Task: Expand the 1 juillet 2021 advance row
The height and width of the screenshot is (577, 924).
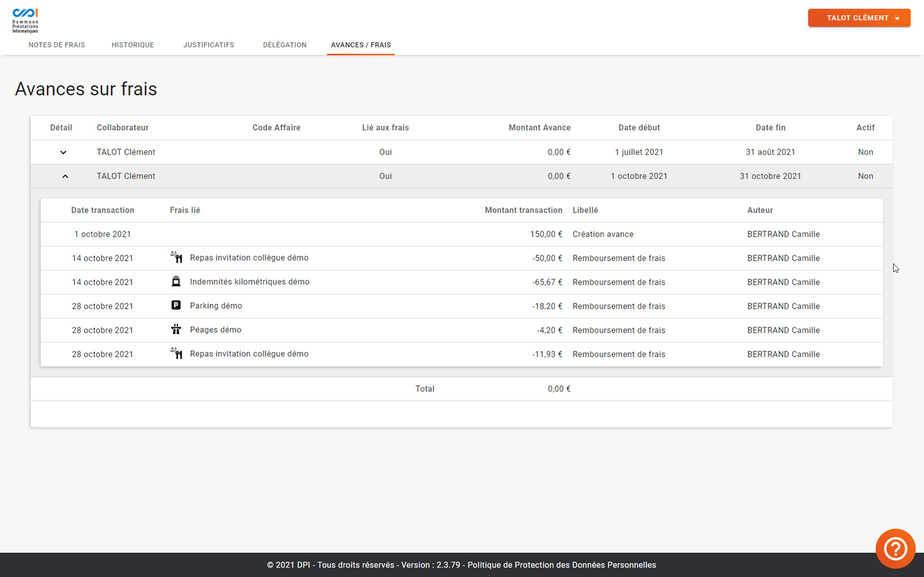Action: coord(63,152)
